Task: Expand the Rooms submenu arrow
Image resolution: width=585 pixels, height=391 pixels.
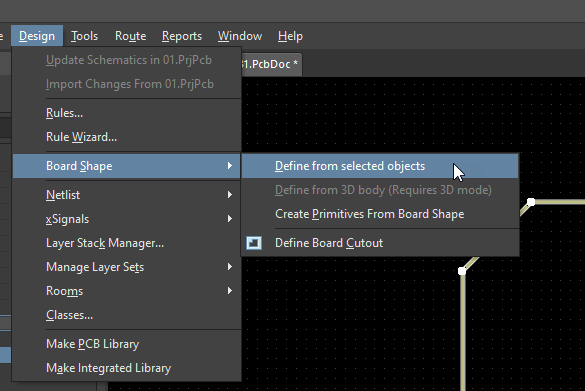Action: click(x=230, y=291)
